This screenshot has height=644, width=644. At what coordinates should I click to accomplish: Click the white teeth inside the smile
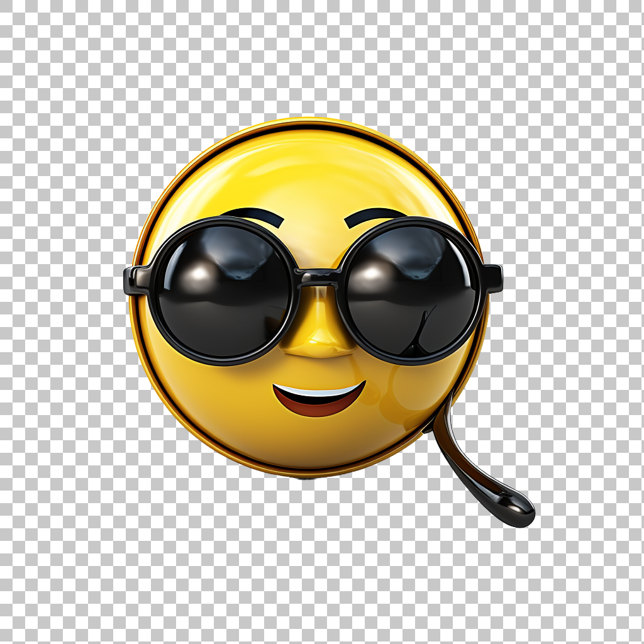tap(318, 393)
